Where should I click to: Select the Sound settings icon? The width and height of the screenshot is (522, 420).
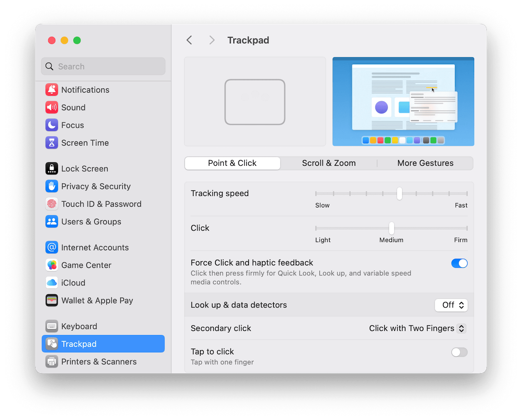point(73,107)
